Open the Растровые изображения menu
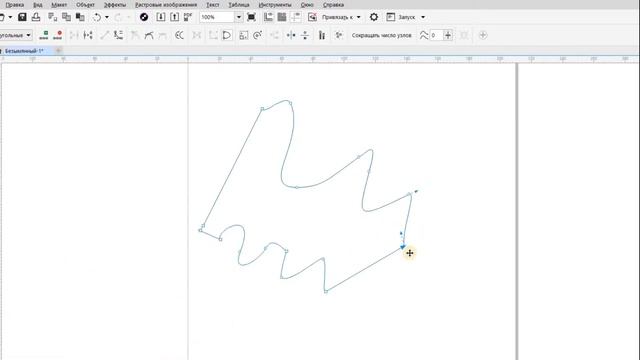 [166, 5]
